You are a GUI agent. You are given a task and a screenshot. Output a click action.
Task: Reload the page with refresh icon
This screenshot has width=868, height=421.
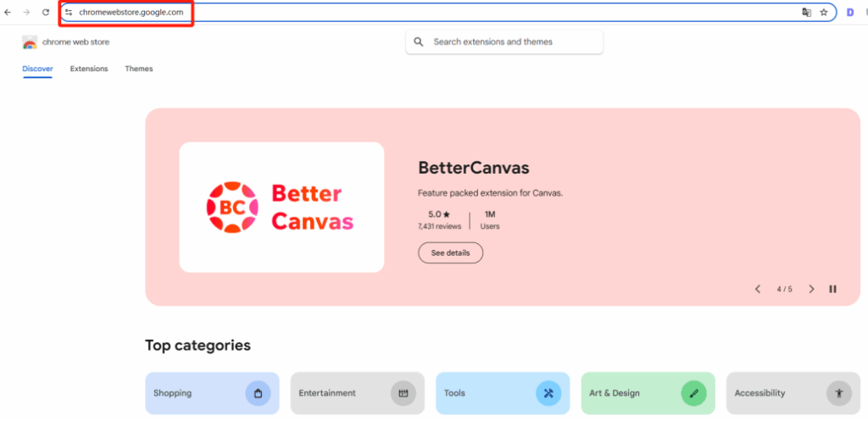click(x=46, y=12)
